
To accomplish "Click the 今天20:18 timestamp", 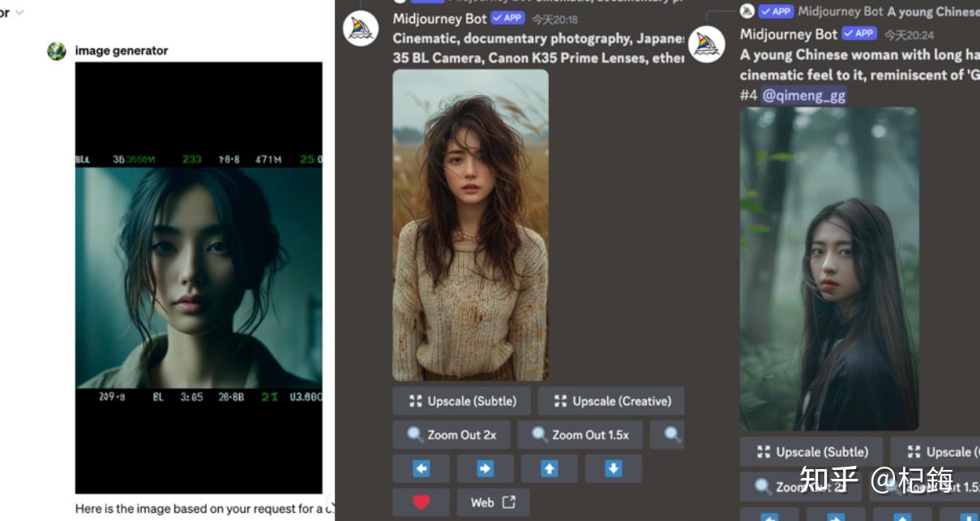I will tap(555, 19).
